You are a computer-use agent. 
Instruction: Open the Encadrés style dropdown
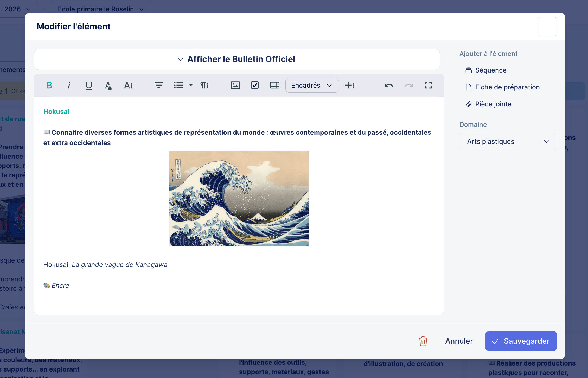(312, 85)
